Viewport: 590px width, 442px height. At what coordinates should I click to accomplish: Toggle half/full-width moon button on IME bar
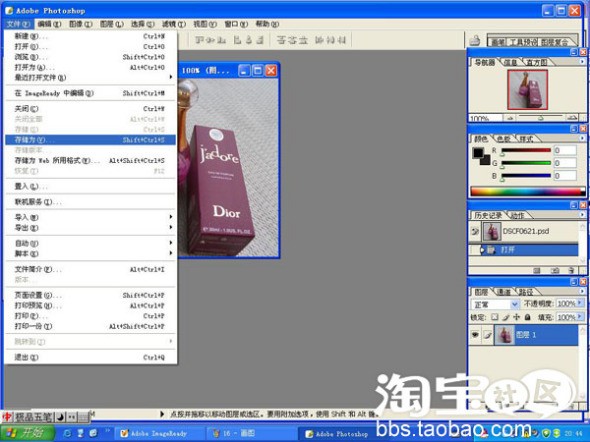click(60, 417)
